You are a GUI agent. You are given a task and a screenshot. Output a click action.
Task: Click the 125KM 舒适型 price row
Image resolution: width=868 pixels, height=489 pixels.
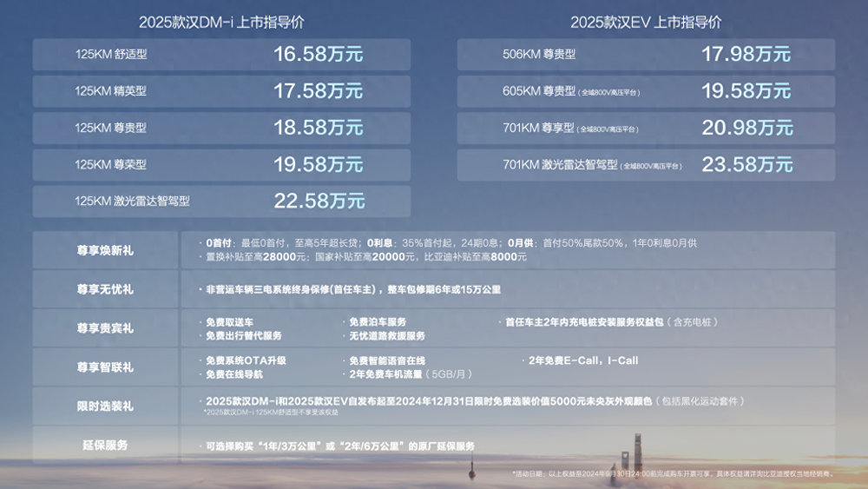pyautogui.click(x=221, y=55)
